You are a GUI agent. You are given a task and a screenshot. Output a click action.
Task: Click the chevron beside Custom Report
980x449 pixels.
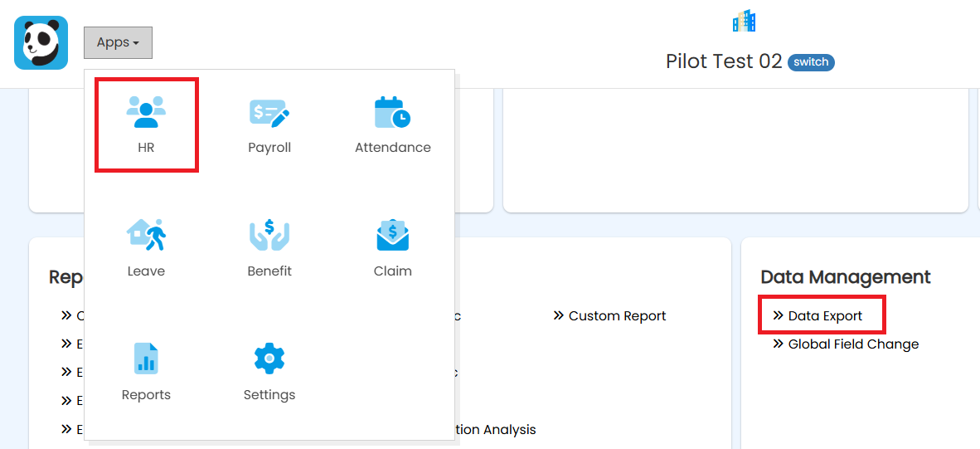point(559,316)
